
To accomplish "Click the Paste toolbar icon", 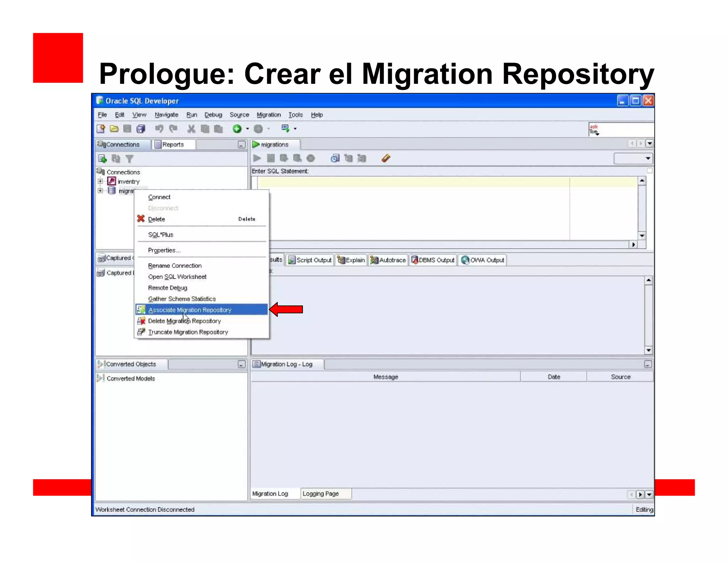I will (x=218, y=129).
